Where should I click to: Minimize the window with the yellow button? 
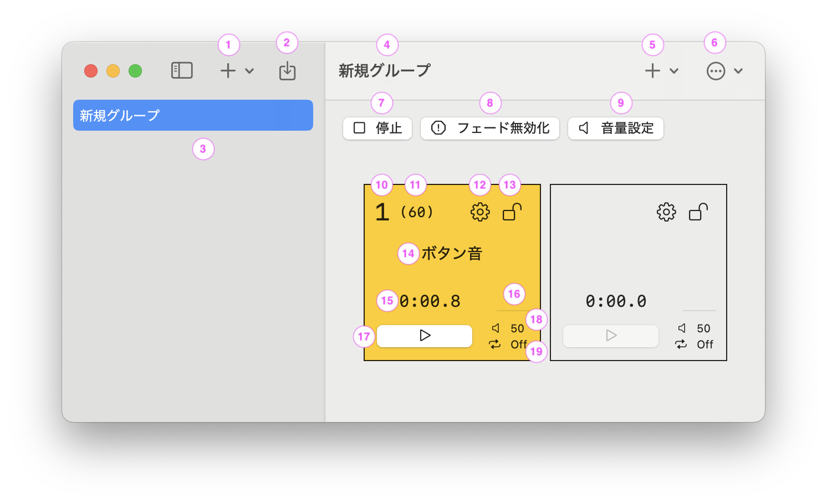click(113, 71)
